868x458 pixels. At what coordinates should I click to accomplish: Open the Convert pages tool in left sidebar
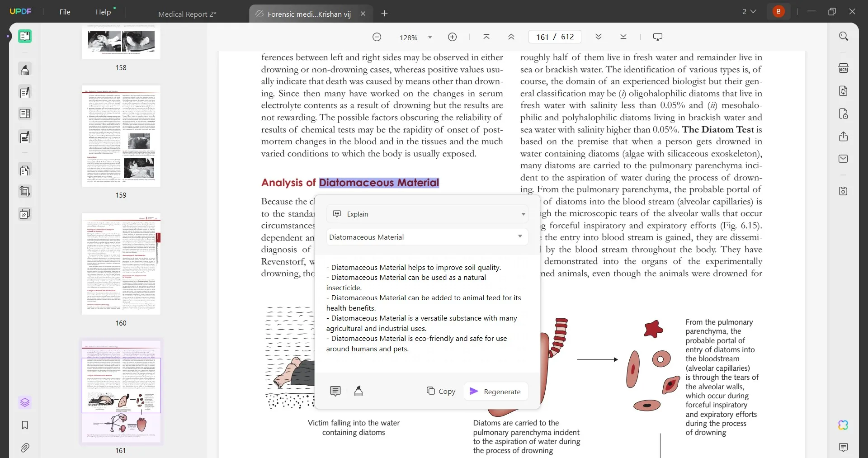click(25, 170)
